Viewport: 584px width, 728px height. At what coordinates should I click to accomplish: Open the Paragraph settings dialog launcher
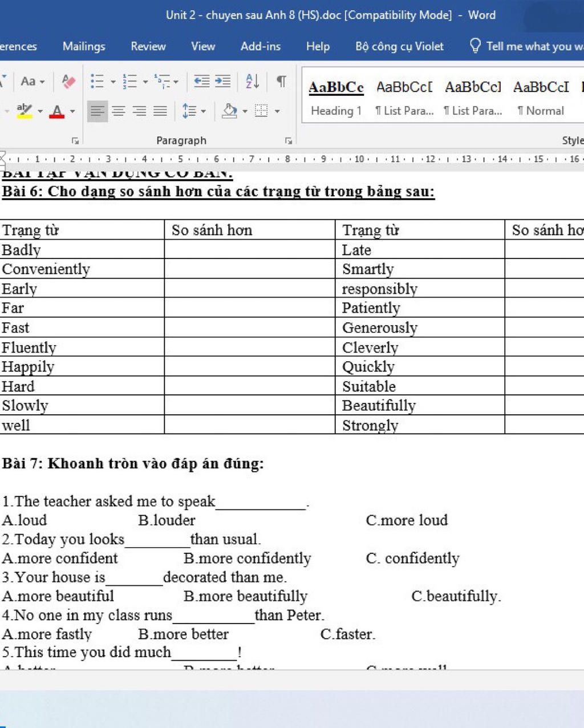pos(289,140)
